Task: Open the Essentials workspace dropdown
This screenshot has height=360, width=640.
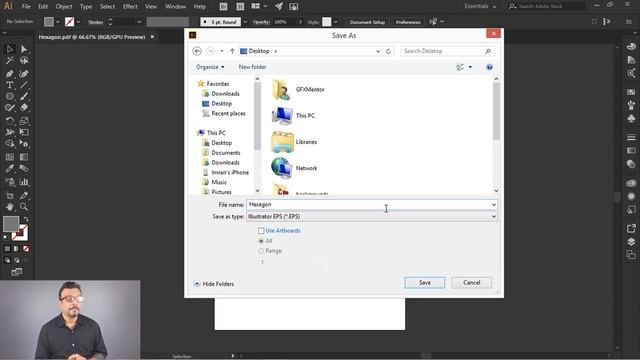Action: point(480,6)
